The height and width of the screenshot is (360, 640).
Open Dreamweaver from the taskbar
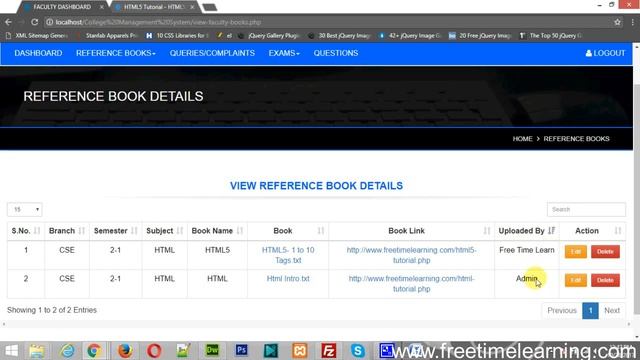pyautogui.click(x=212, y=350)
